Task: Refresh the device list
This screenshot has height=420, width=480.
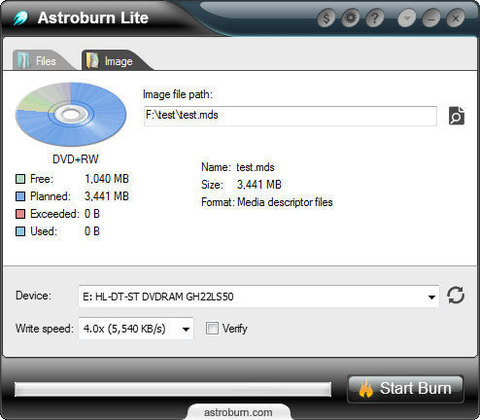Action: [456, 295]
